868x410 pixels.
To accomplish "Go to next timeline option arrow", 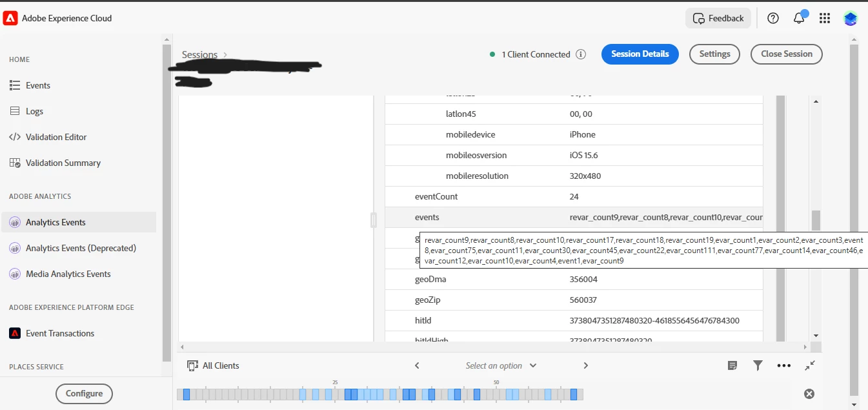I will [x=586, y=365].
